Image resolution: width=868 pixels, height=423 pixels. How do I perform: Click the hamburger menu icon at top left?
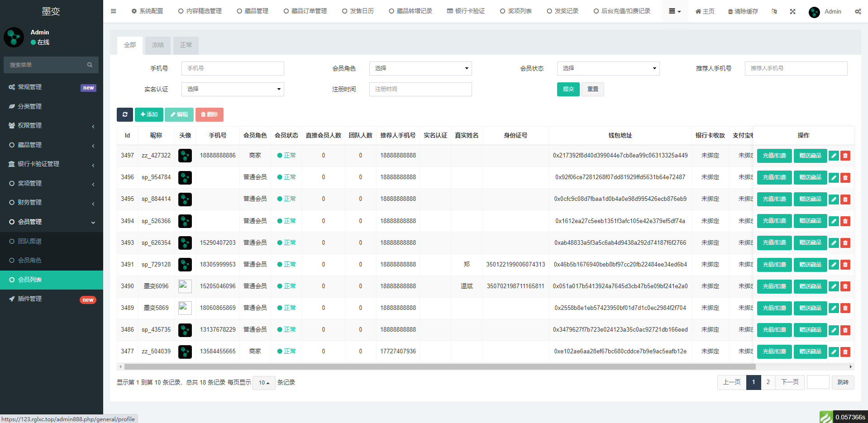[x=113, y=11]
